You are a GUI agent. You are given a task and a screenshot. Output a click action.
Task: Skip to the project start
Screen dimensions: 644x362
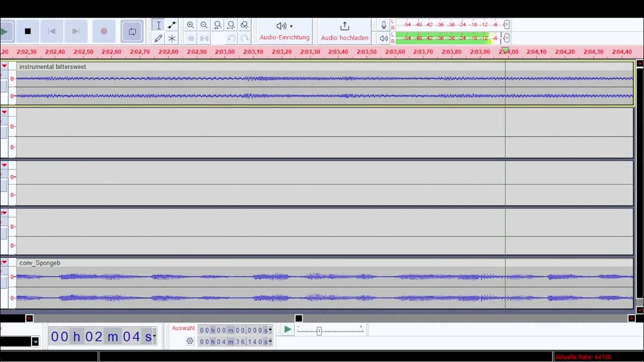[51, 31]
